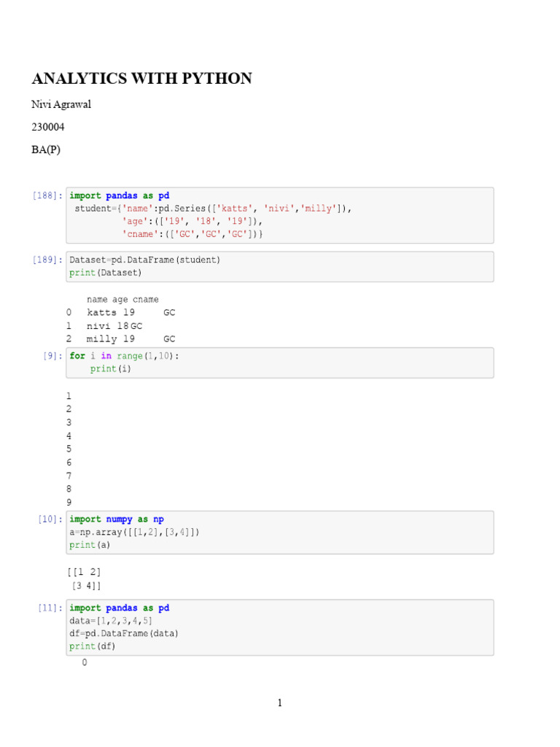Click the "ANALYTICS WITH PYTHON" title heading

coord(141,79)
